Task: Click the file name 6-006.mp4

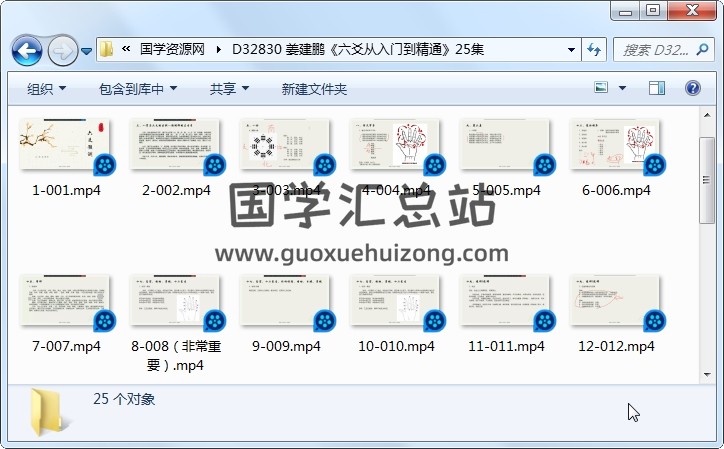Action: (x=616, y=190)
